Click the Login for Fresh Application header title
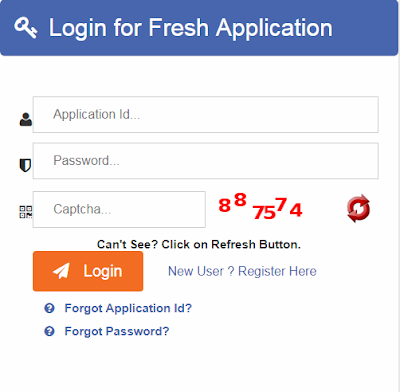The width and height of the screenshot is (400, 392). click(x=191, y=28)
